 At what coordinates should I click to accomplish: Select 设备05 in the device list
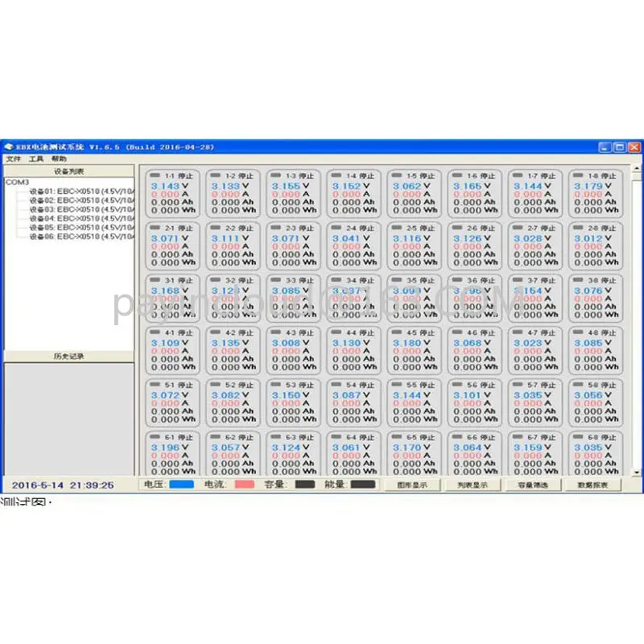point(82,228)
